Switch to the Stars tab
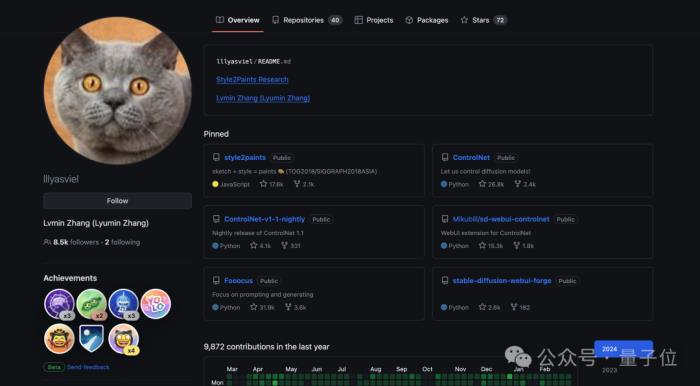The image size is (700, 386). coord(483,20)
